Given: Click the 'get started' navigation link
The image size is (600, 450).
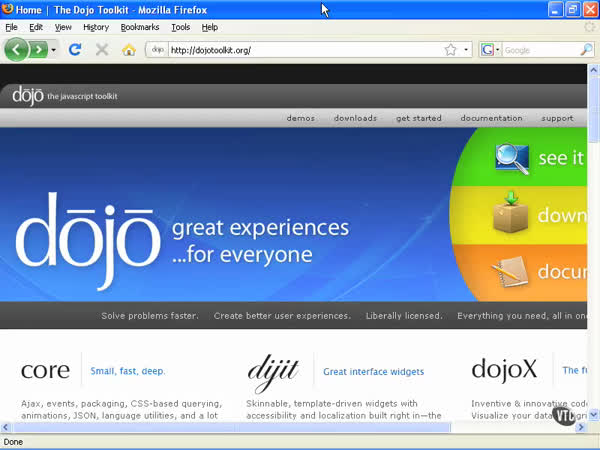Looking at the screenshot, I should 418,118.
